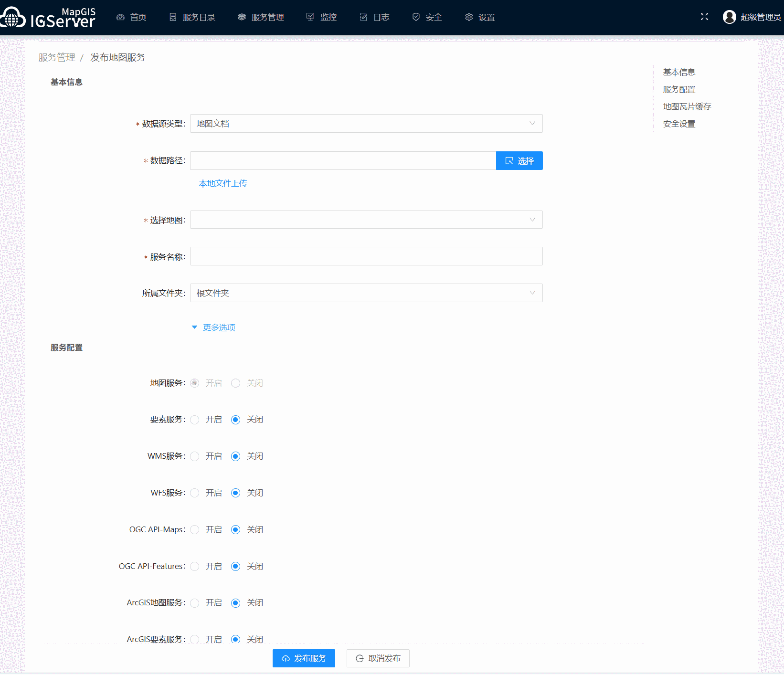The image size is (784, 675).
Task: Enable ArcGIS地图服务 with 开启 radio
Action: click(x=195, y=603)
